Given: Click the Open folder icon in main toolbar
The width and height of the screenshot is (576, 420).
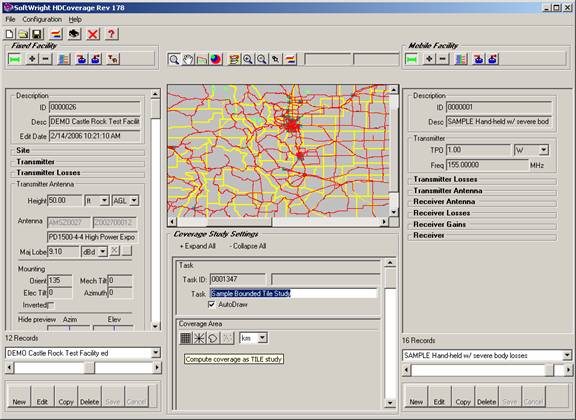Looking at the screenshot, I should [x=23, y=34].
